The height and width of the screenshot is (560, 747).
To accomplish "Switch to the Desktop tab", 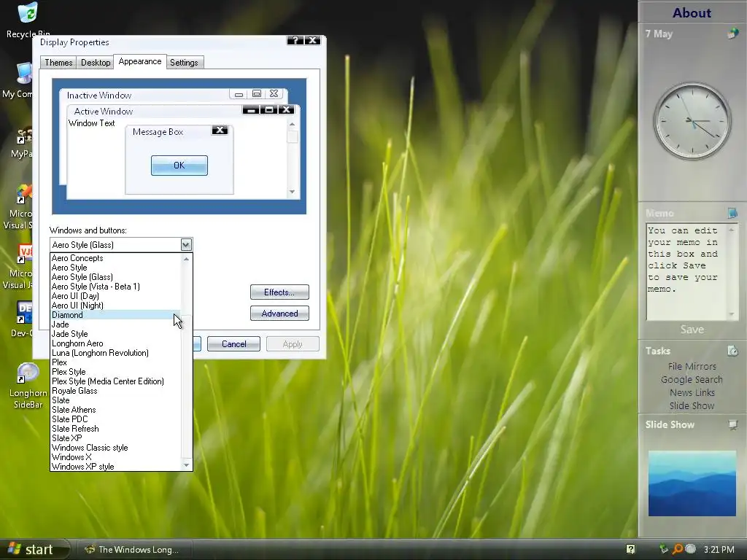I will tap(96, 63).
